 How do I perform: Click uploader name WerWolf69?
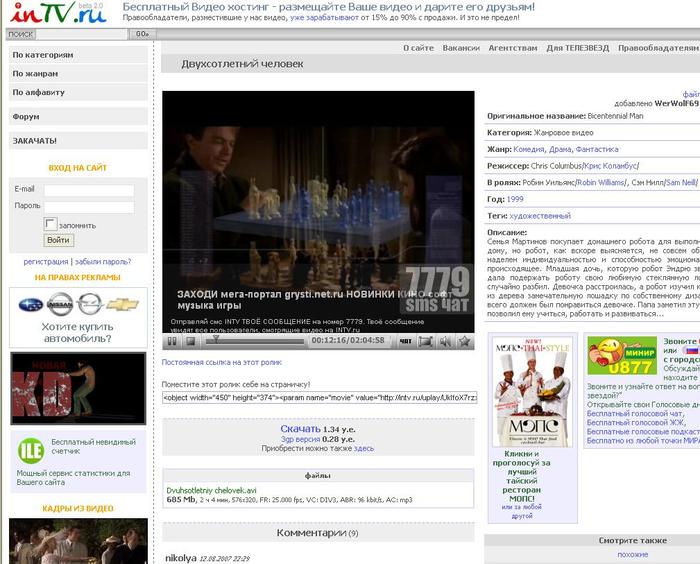point(676,103)
